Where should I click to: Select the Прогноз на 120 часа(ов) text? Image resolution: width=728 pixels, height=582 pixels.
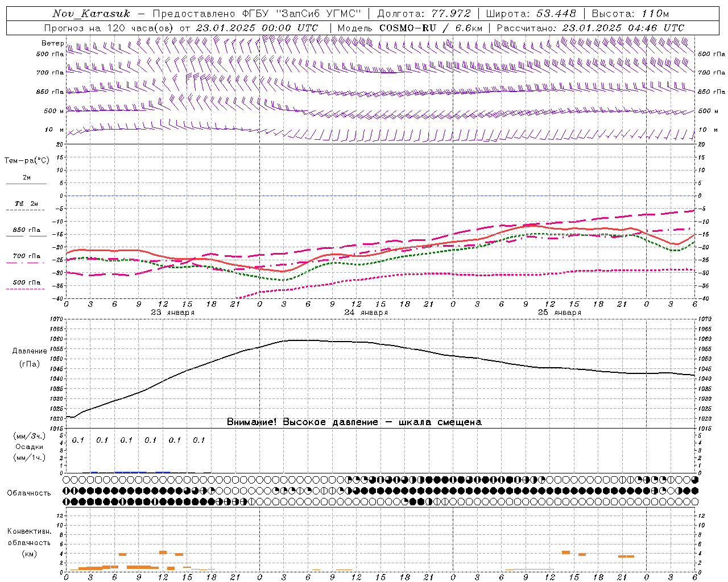(x=110, y=28)
